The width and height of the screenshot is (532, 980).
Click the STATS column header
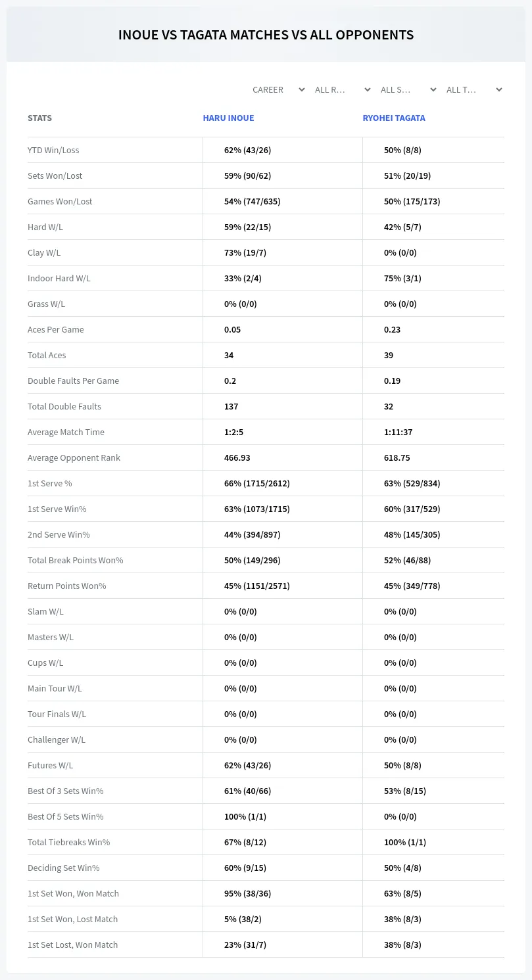pyautogui.click(x=39, y=118)
